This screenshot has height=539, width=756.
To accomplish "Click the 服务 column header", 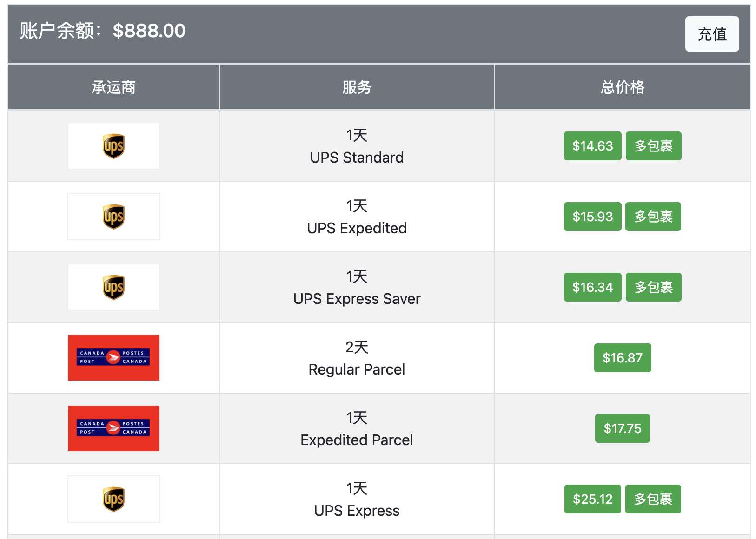I will click(x=357, y=87).
